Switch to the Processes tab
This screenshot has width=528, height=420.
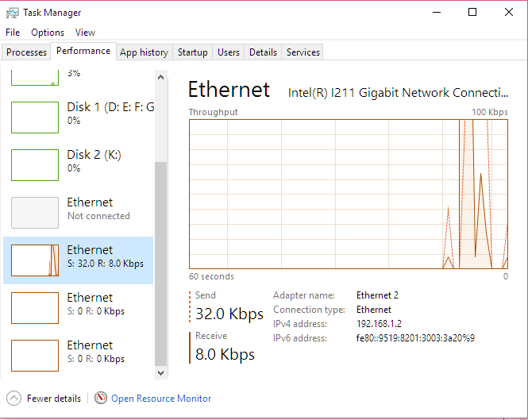(27, 52)
